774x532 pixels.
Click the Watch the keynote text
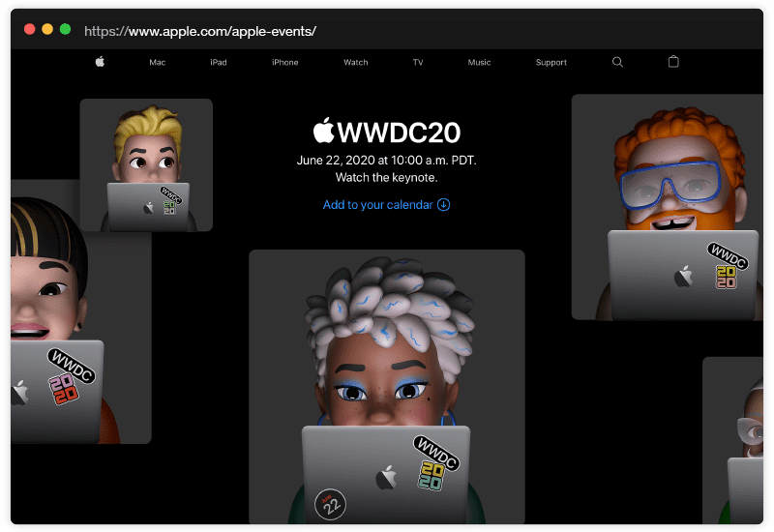pyautogui.click(x=387, y=178)
